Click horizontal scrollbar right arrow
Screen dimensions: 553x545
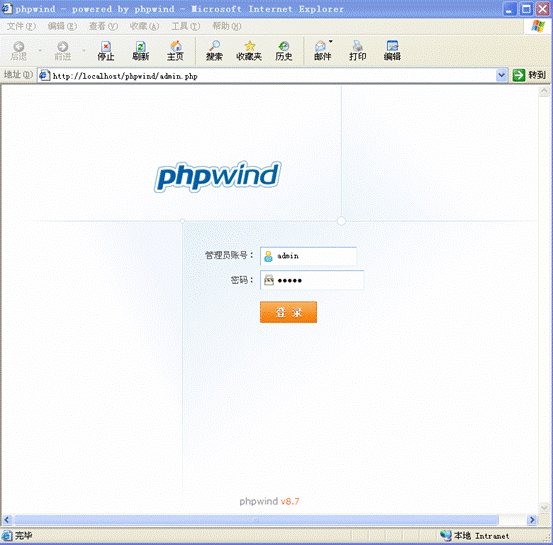[x=532, y=520]
